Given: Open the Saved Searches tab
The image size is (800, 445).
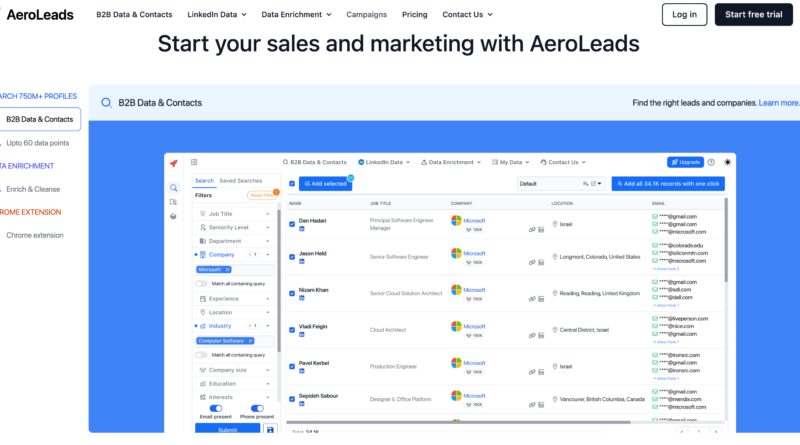Looking at the screenshot, I should click(240, 181).
